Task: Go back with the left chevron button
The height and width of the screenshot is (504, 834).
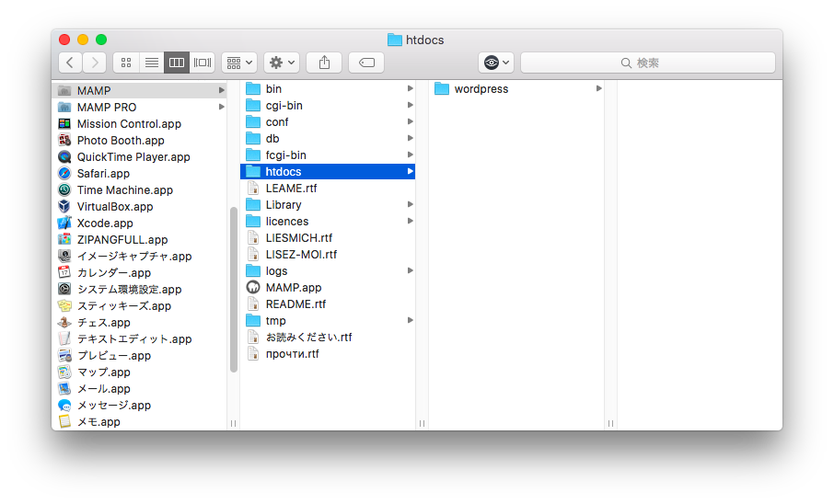Action: click(70, 63)
